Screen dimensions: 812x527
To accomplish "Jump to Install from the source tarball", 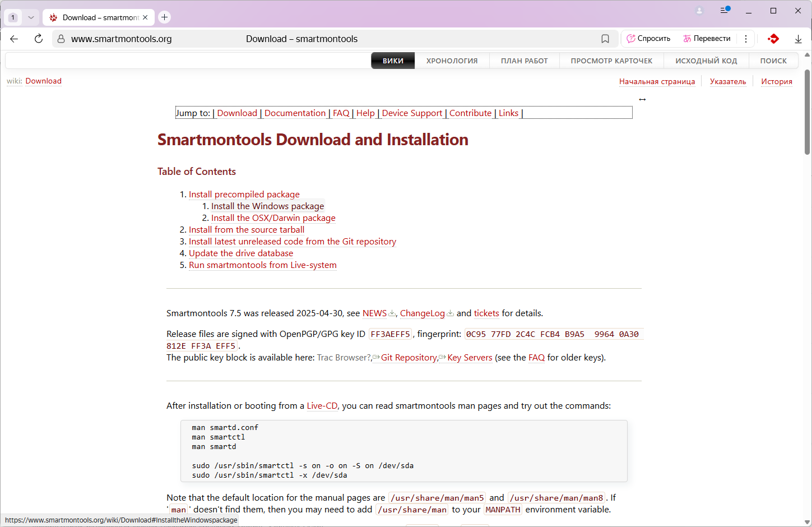I will pos(247,230).
